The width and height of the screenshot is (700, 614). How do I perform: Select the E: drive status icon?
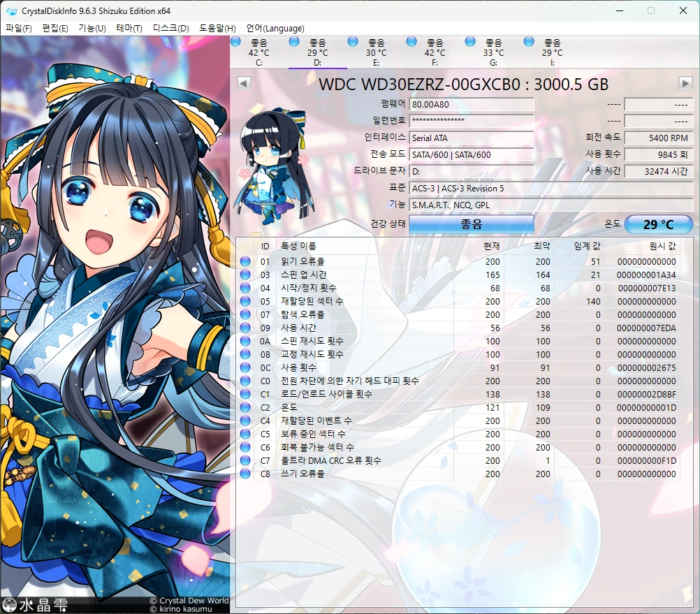coord(353,42)
